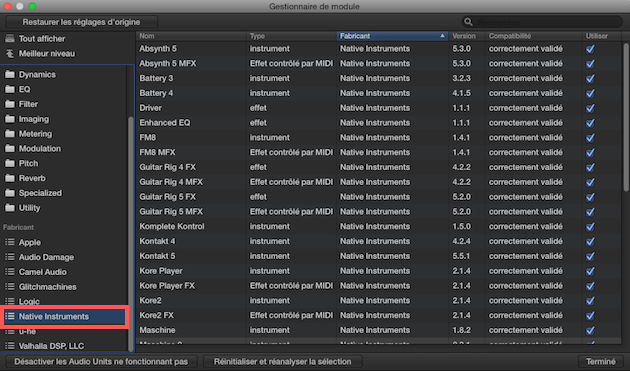The height and width of the screenshot is (371, 630).
Task: Click the search magnifier icon
Action: point(468,22)
